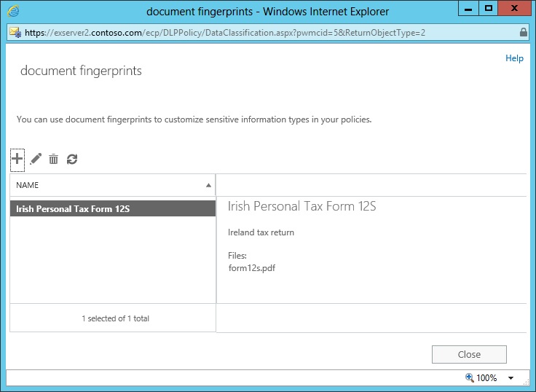This screenshot has width=536, height=392.
Task: Open the Help link
Action: tap(514, 58)
